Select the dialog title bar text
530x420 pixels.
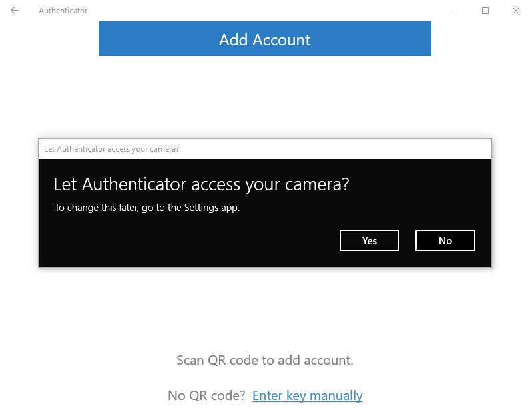(112, 149)
